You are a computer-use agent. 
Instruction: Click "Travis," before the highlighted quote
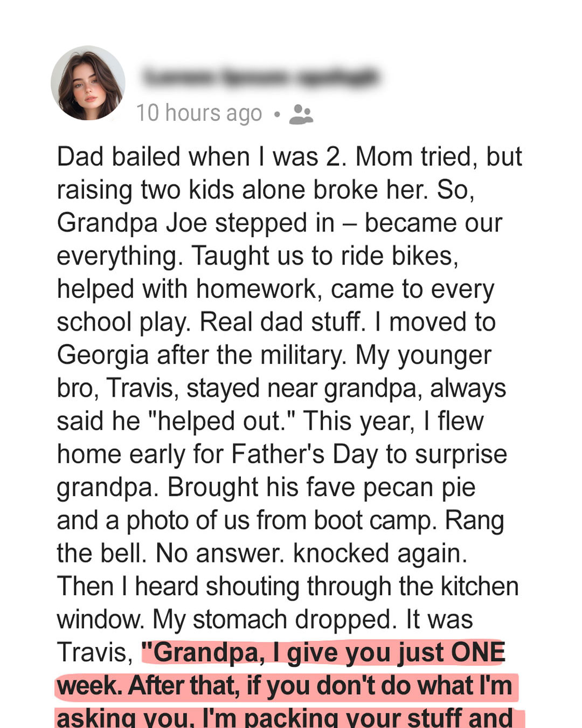click(95, 653)
